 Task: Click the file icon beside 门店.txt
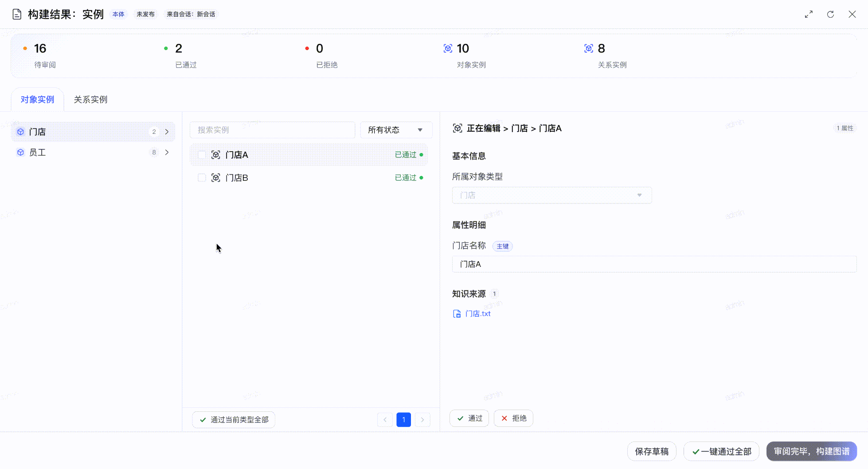[x=457, y=314]
